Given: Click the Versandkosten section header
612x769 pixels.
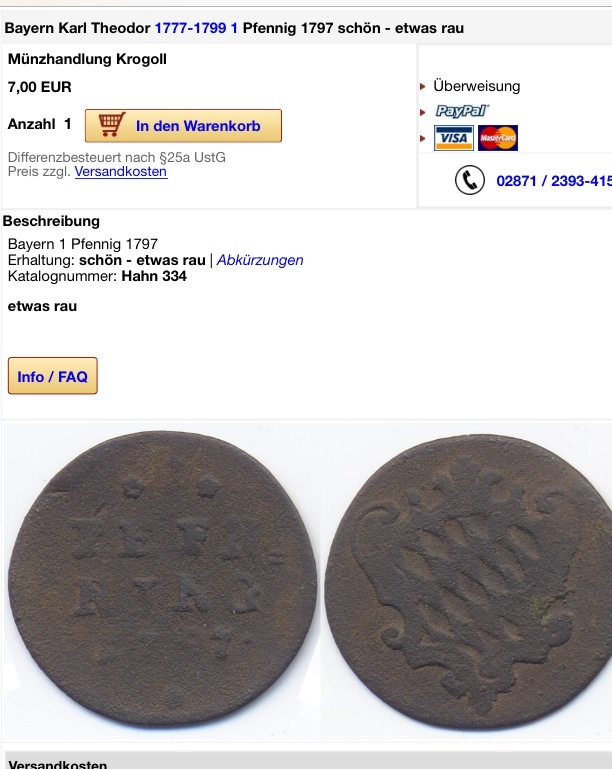Looking at the screenshot, I should tap(58, 764).
